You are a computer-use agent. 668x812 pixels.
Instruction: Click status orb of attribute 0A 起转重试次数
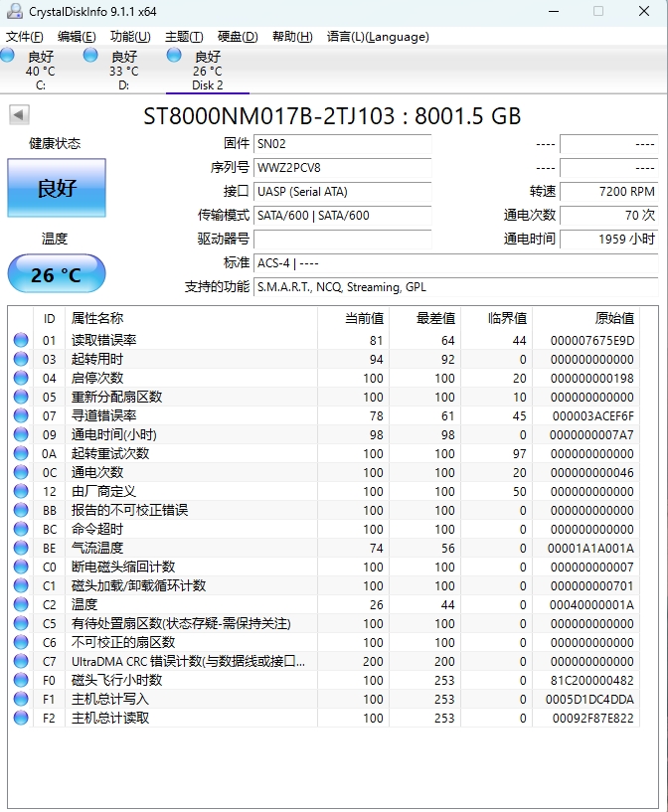21,453
